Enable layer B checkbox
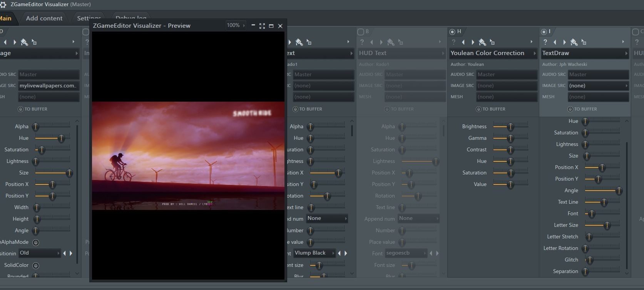644x290 pixels. (361, 32)
